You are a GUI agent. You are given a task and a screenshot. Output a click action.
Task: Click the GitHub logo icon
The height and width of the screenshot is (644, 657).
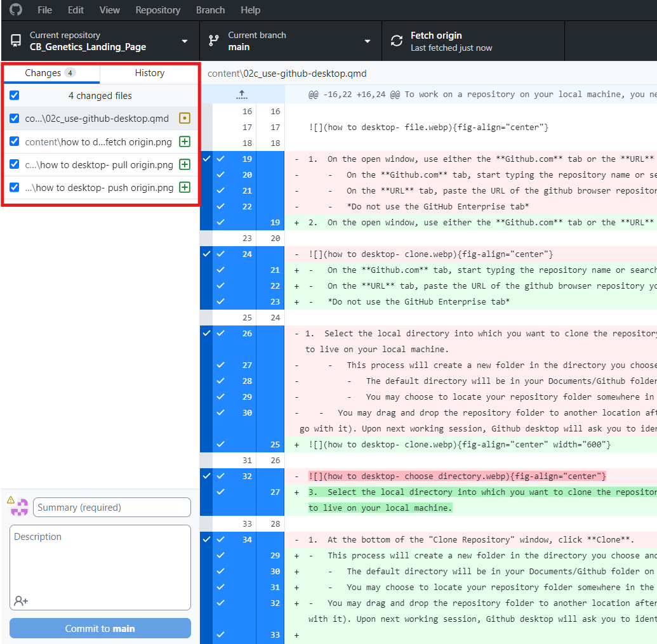click(x=15, y=10)
